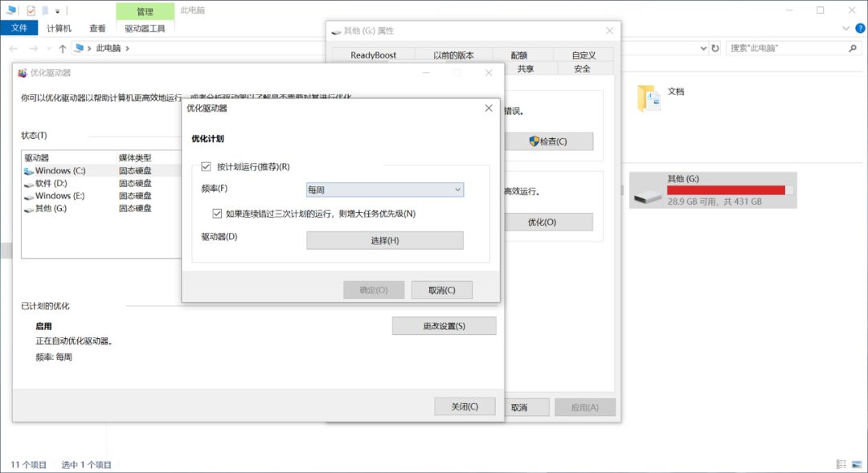Expand the quick access toolbar customization arrow

(57, 9)
